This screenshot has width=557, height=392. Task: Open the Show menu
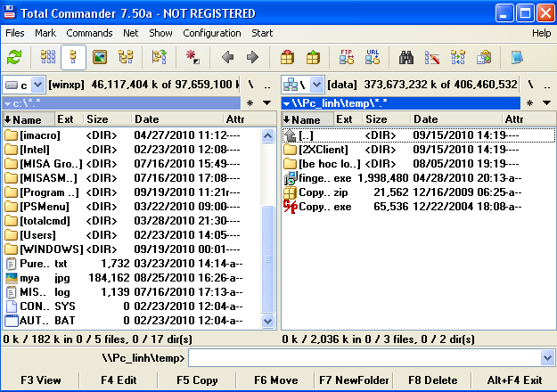tap(160, 33)
